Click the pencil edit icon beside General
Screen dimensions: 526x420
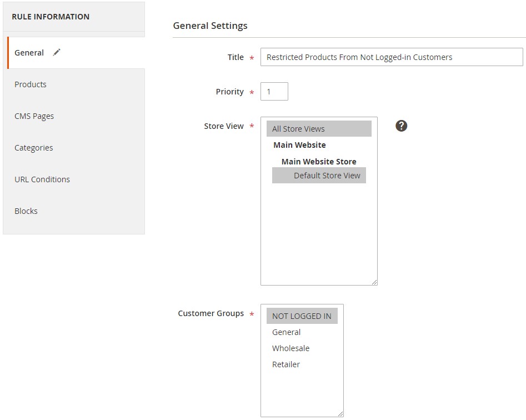click(57, 52)
